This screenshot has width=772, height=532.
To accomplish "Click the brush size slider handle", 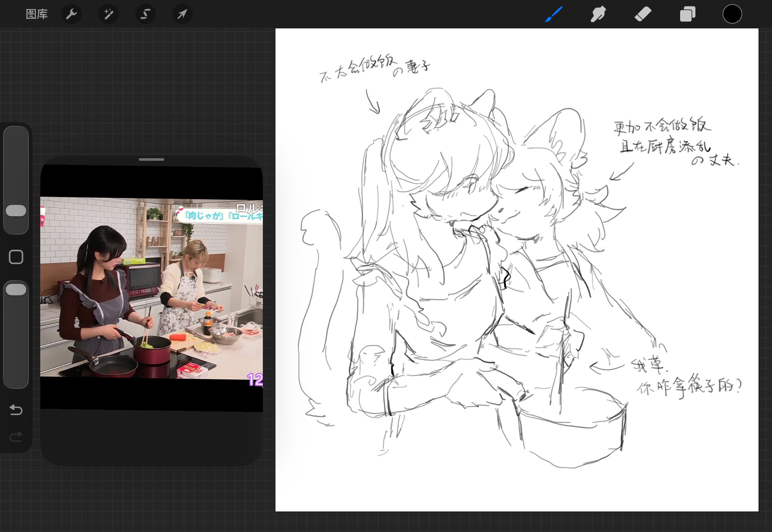I will (16, 211).
